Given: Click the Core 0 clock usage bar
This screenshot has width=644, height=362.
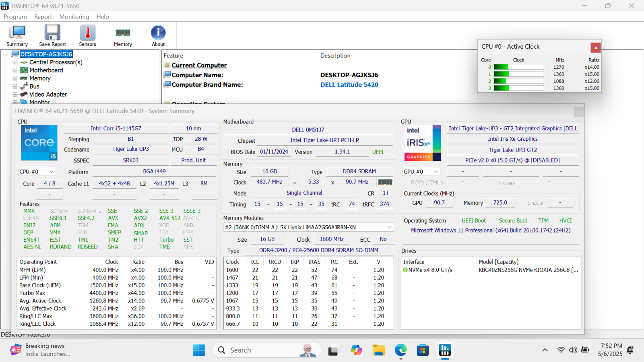Looking at the screenshot, I should 518,67.
